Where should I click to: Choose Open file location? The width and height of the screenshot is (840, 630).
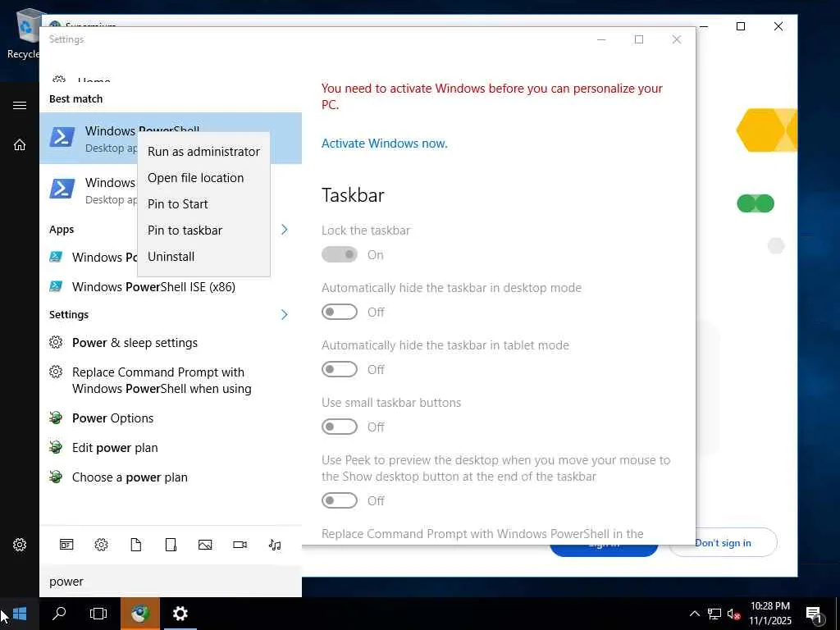203,178
